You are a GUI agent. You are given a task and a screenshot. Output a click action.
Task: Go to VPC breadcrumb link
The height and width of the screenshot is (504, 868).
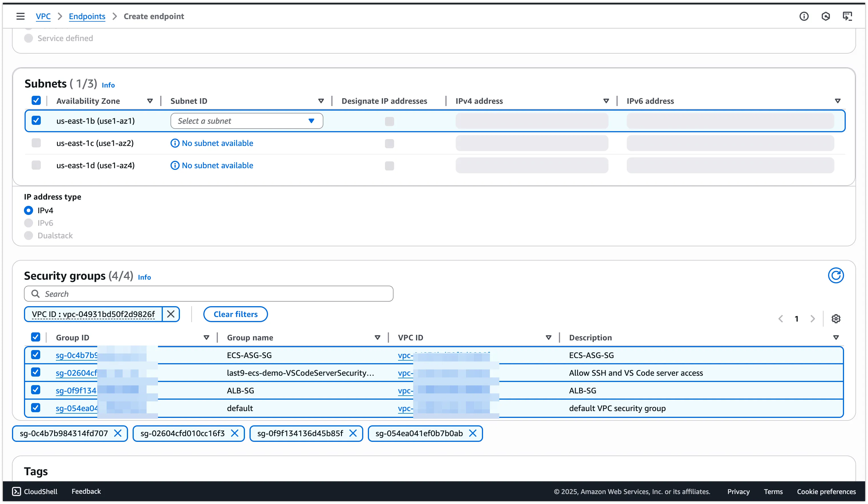pos(43,16)
